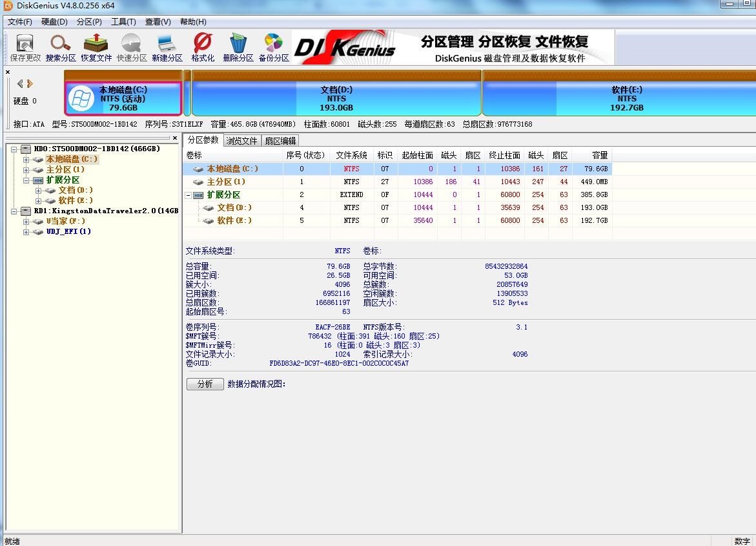The image size is (756, 546).
Task: Open the 工具(T) menu
Action: 123,22
